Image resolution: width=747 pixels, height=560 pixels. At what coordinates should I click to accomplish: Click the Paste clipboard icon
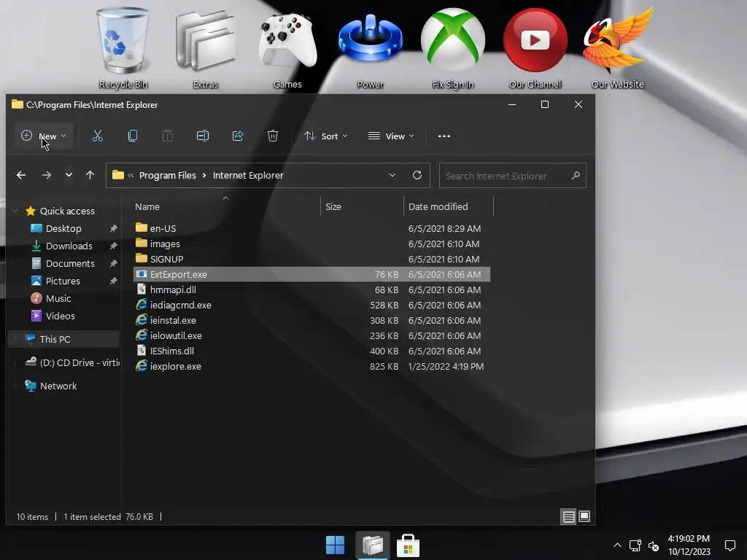(168, 136)
